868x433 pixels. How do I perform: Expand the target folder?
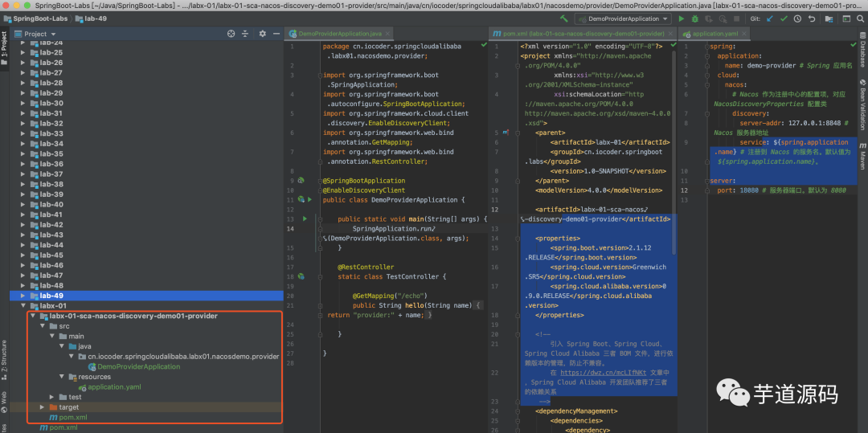point(43,407)
